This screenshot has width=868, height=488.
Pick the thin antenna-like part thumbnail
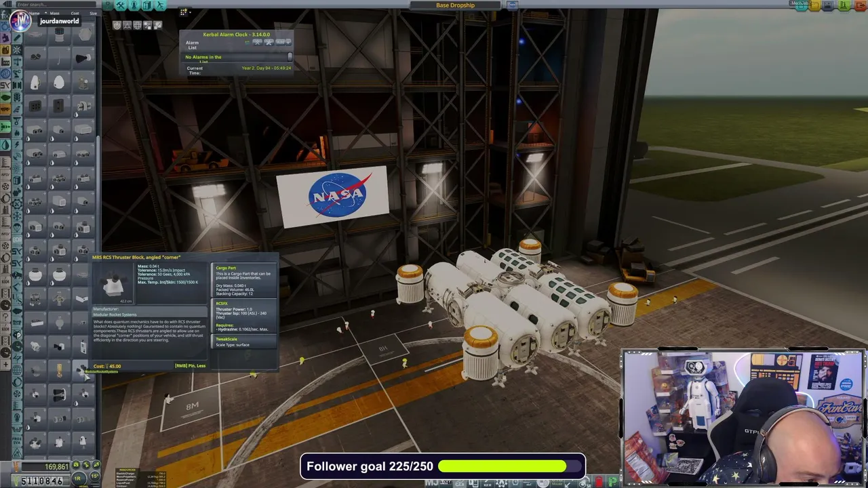point(59,58)
